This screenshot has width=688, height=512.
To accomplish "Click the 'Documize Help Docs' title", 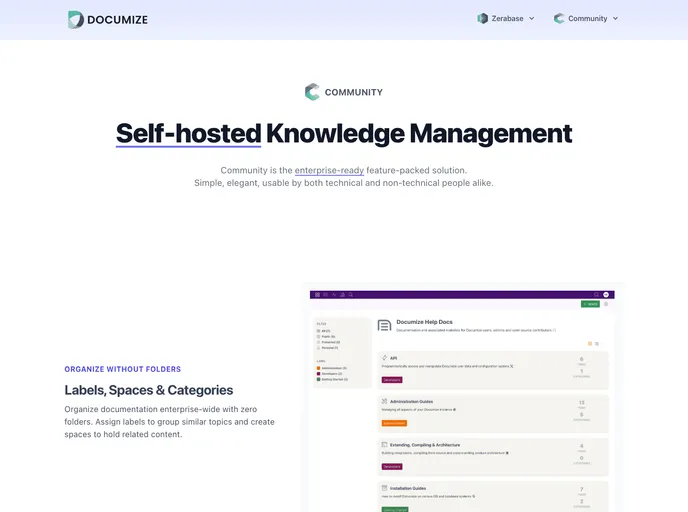I will 424,322.
